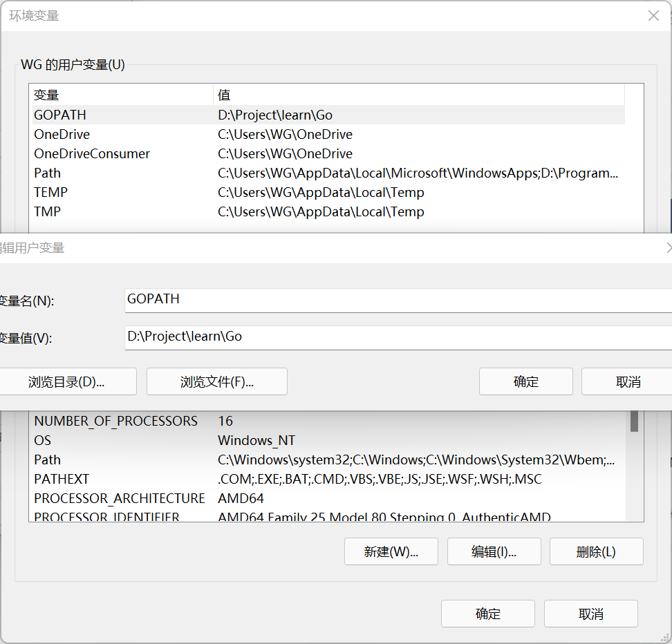Click the system variables list scrollbar thumb
The height and width of the screenshot is (644, 672).
(x=634, y=422)
